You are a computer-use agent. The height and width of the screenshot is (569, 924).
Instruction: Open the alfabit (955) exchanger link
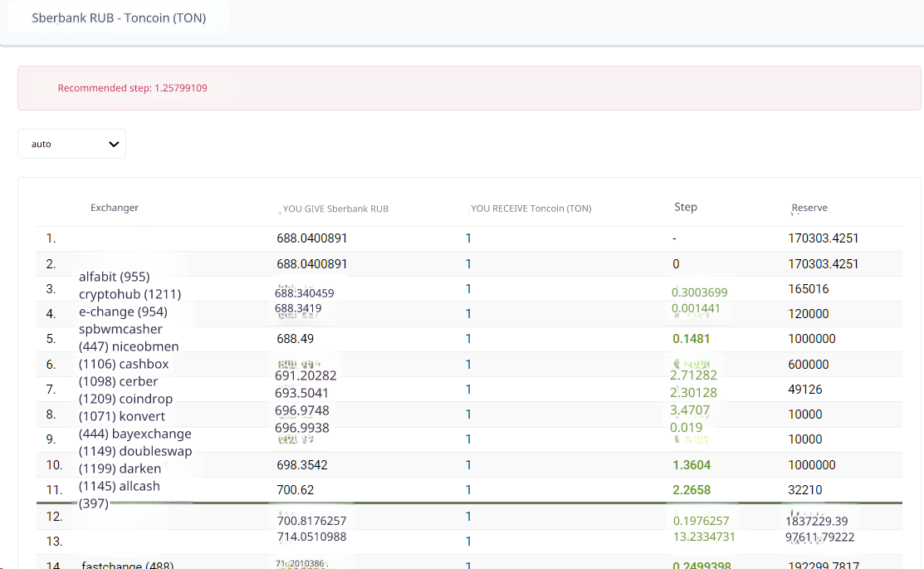click(115, 277)
